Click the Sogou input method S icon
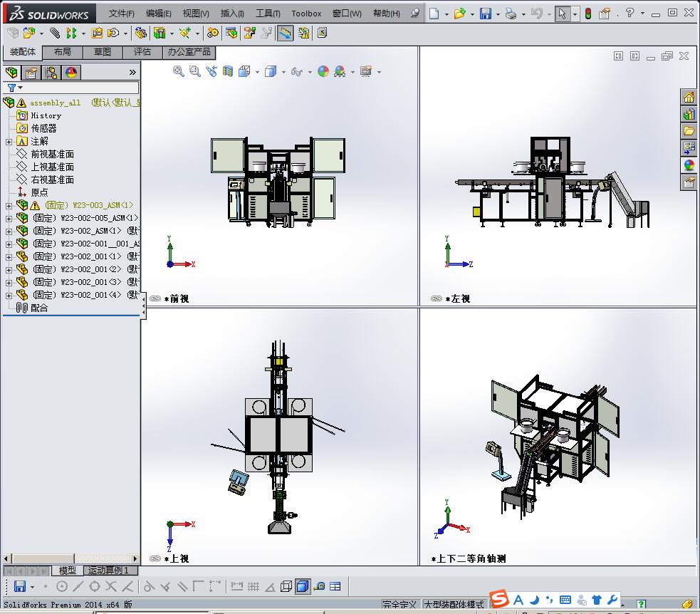The image size is (700, 614). pos(499,599)
